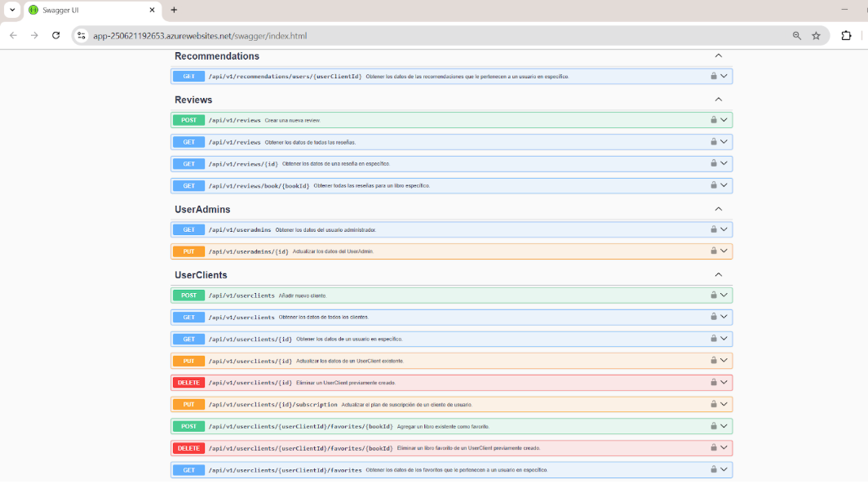Click the UserClients section heading
The height and width of the screenshot is (484, 868).
pyautogui.click(x=201, y=275)
